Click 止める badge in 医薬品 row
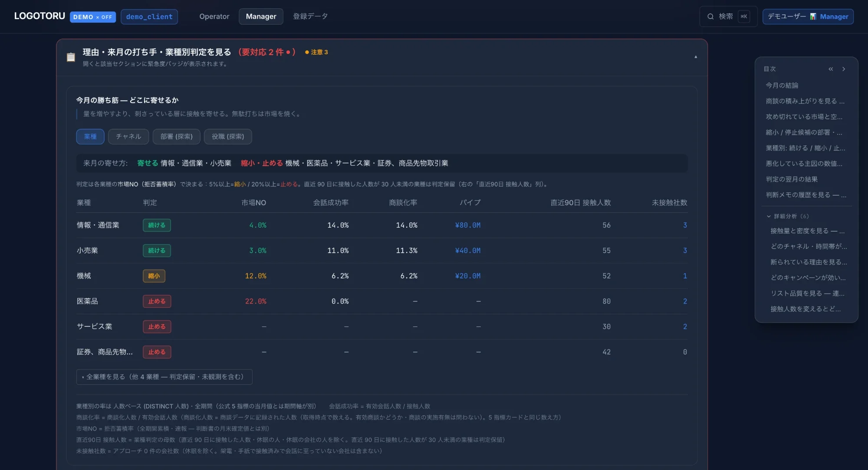 coord(157,301)
